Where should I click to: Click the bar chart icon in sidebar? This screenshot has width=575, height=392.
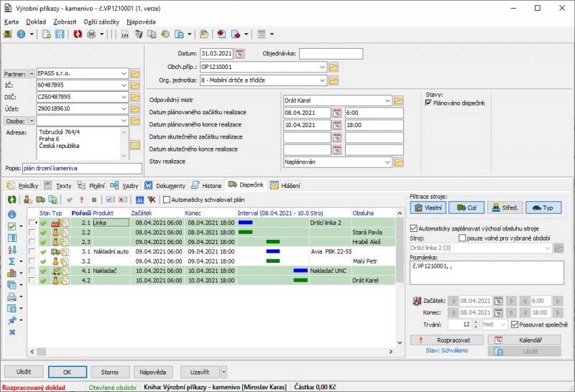click(11, 273)
